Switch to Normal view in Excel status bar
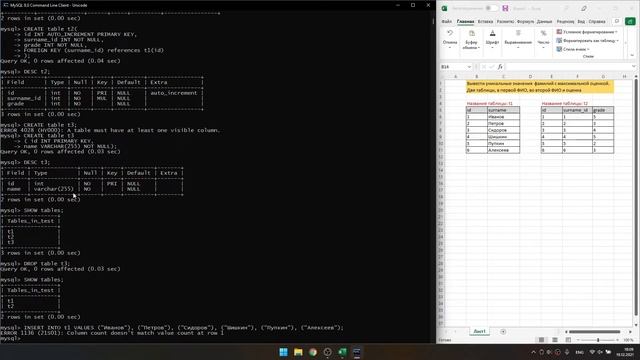This screenshot has width=640, height=360. tap(541, 340)
